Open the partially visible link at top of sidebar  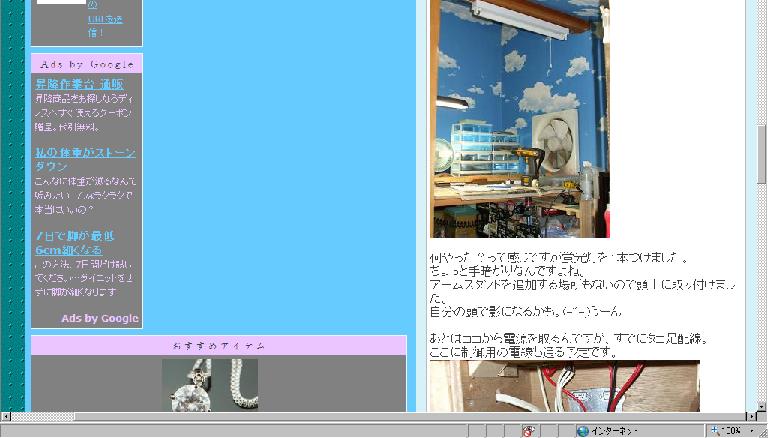(x=105, y=19)
